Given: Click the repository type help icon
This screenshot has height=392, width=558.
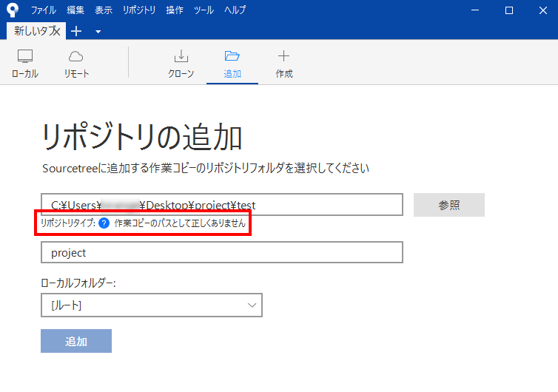Looking at the screenshot, I should 104,223.
